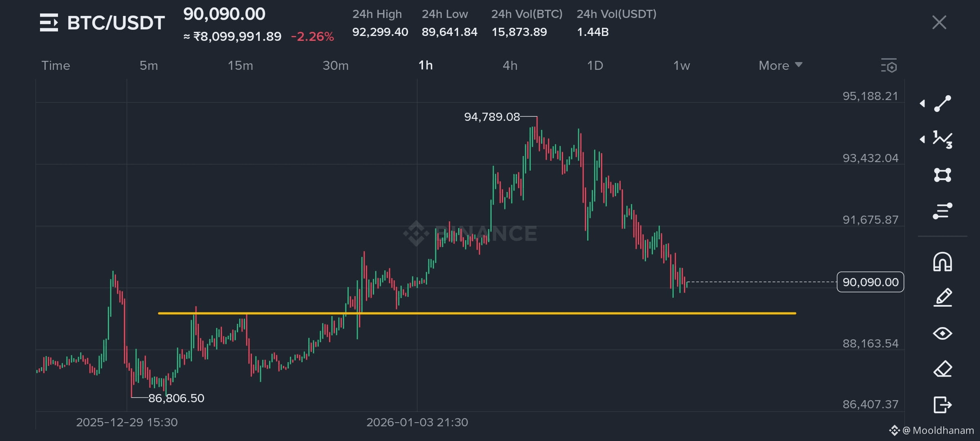This screenshot has height=441, width=980.
Task: Click the last price 90,090.00 header
Action: point(224,14)
